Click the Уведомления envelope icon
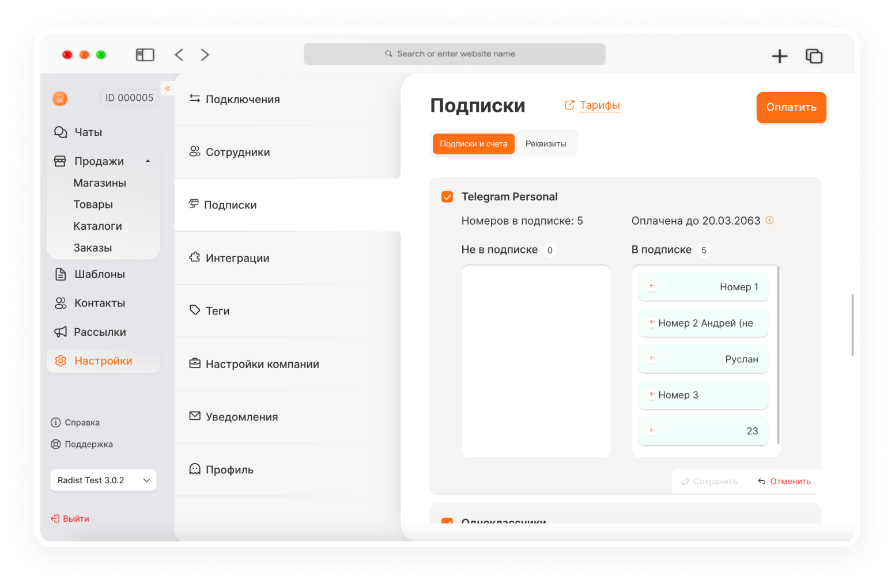 pyautogui.click(x=195, y=416)
